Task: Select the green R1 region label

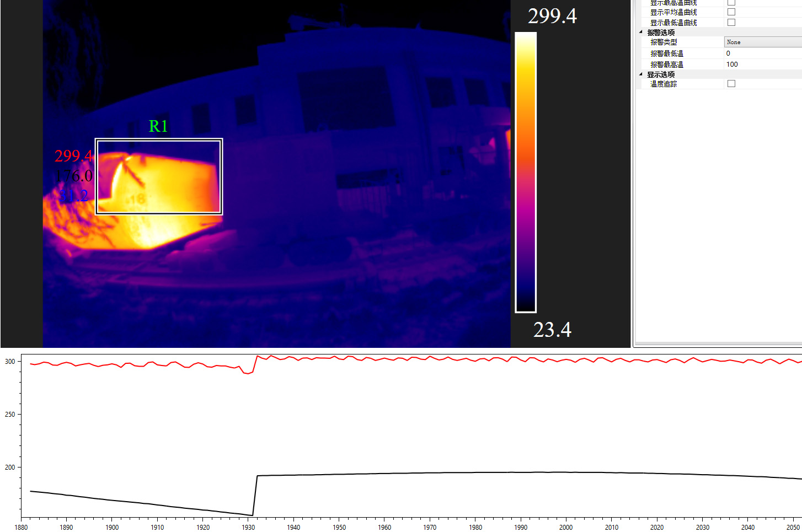Action: pos(158,126)
